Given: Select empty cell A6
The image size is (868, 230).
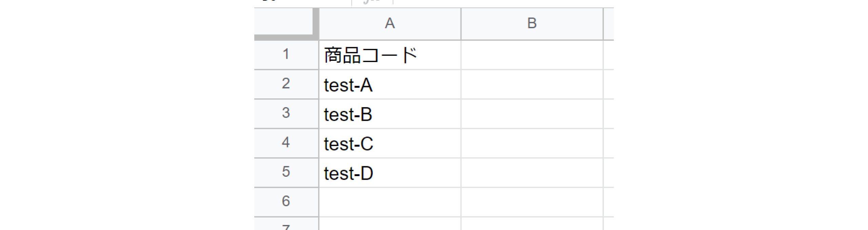Looking at the screenshot, I should click(x=390, y=202).
